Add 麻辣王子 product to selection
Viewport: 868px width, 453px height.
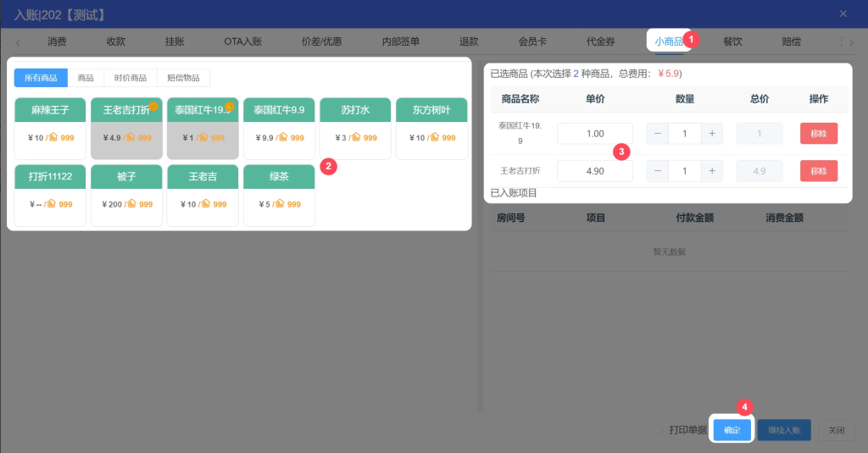(50, 128)
